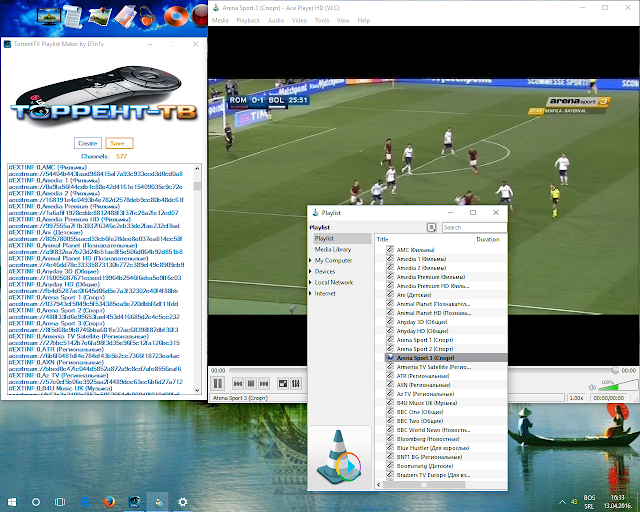Viewport: 640px width, 512px height.
Task: Skip to next channel in player
Action: point(264,383)
